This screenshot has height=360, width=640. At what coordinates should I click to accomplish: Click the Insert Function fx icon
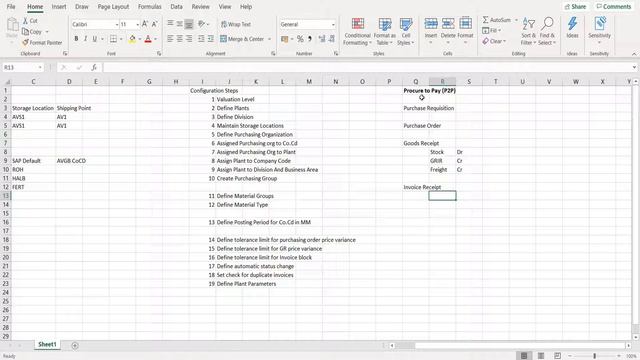94,67
